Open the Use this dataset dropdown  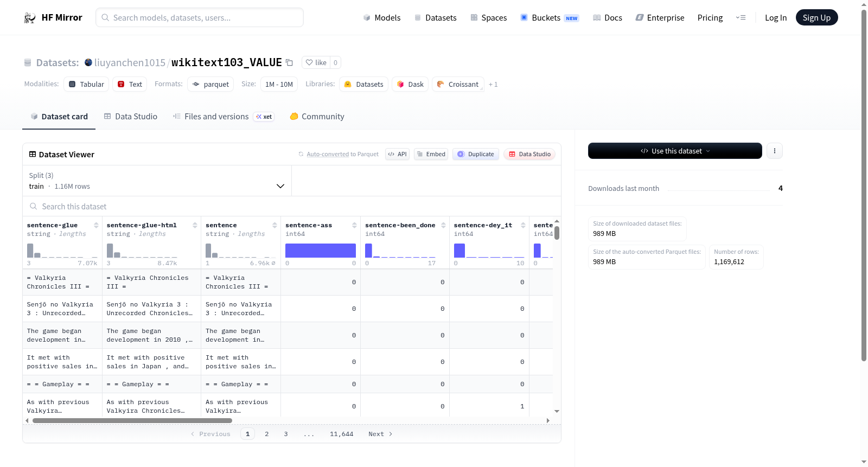(x=675, y=151)
